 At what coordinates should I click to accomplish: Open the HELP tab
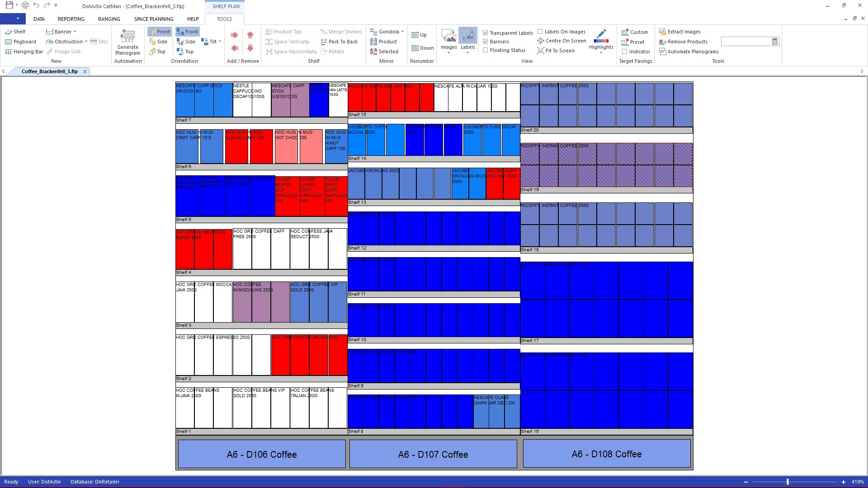(x=193, y=19)
